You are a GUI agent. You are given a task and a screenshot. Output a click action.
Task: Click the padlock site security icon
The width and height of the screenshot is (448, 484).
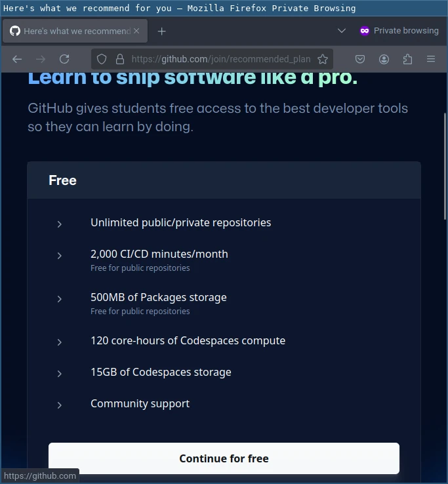119,59
